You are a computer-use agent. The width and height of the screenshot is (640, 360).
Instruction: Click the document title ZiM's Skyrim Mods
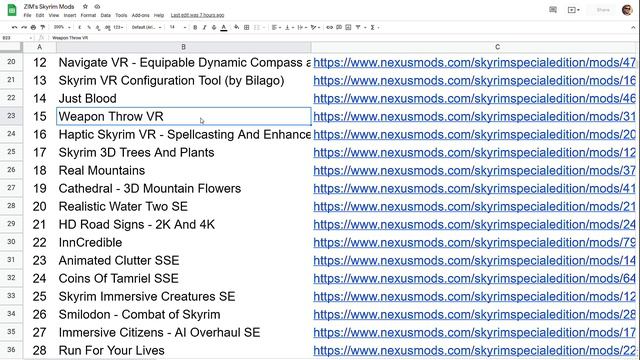click(49, 7)
